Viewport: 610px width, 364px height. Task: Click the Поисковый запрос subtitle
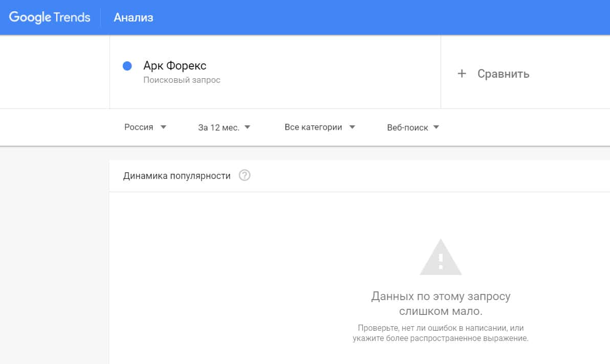tap(182, 80)
